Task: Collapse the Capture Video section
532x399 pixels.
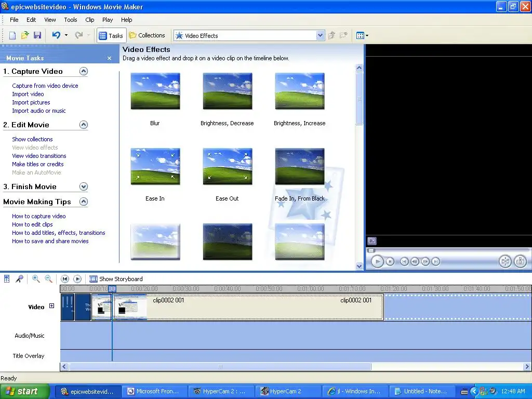Action: pyautogui.click(x=84, y=71)
